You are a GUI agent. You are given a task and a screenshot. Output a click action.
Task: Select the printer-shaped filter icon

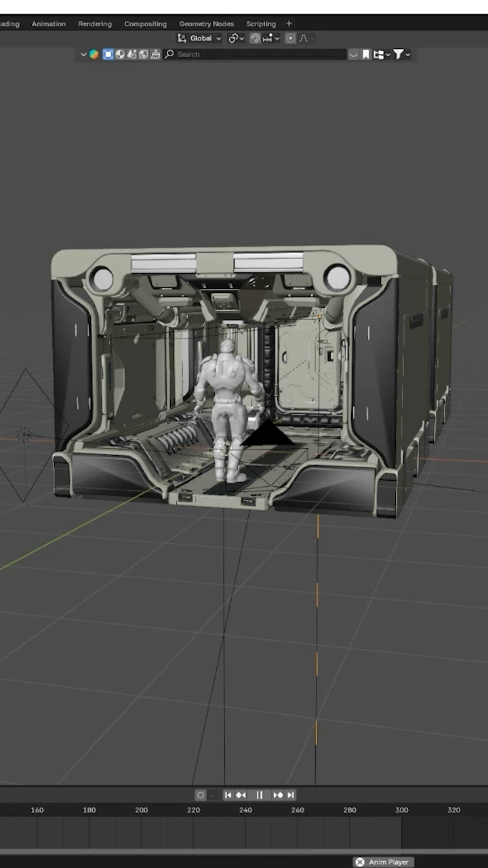click(155, 54)
